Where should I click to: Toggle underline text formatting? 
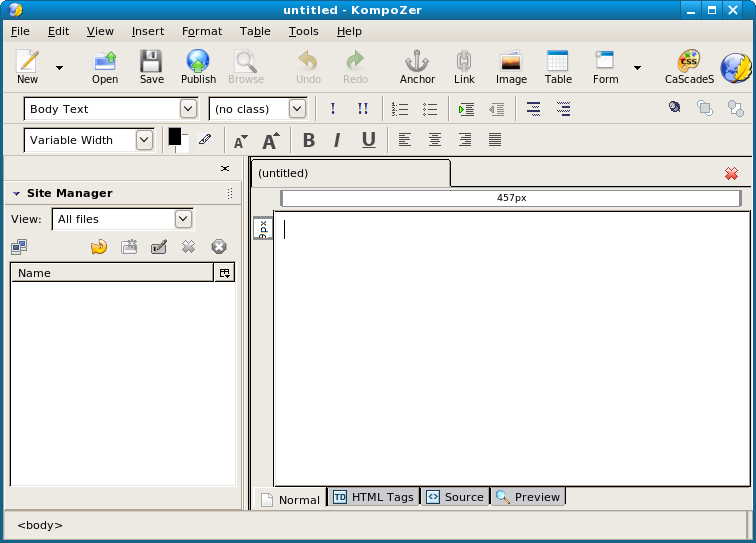[x=368, y=140]
